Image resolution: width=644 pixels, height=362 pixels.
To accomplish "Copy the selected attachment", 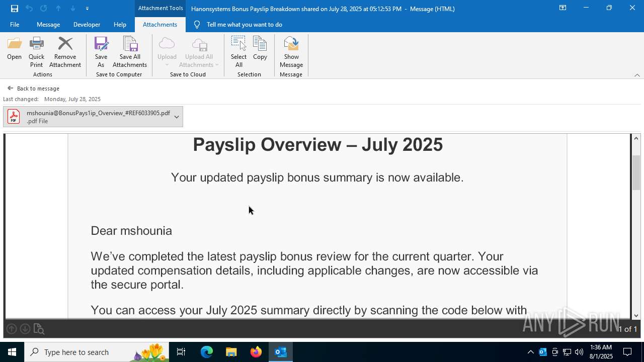I will click(x=260, y=52).
